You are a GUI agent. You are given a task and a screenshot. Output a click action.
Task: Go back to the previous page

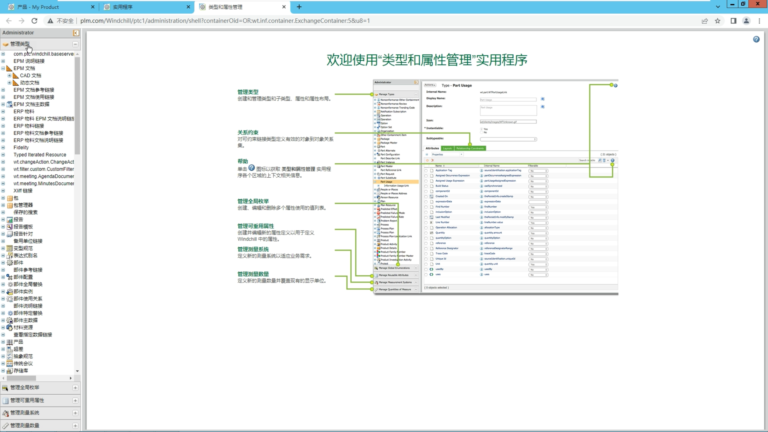pos(9,21)
